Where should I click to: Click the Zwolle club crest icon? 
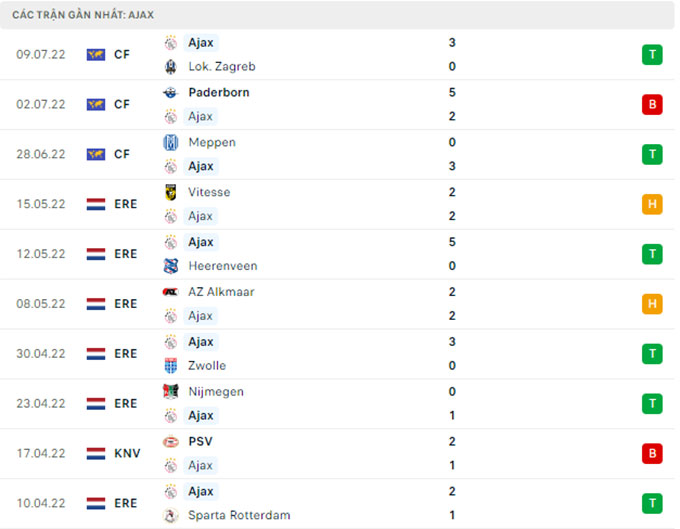[170, 366]
